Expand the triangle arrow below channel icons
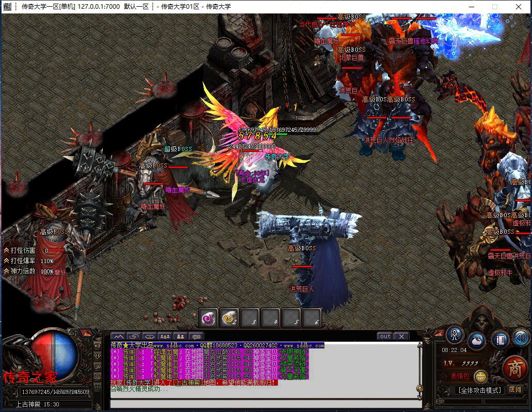Image resolution: width=532 pixels, height=412 pixels. click(x=98, y=405)
